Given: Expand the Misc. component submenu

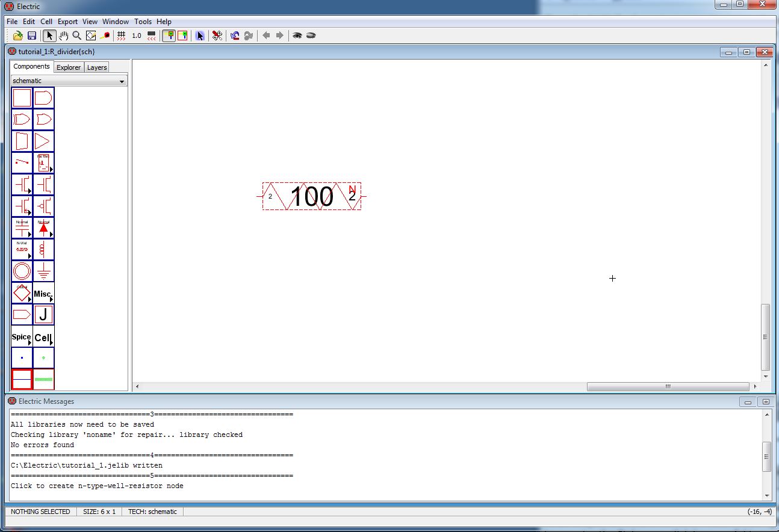Looking at the screenshot, I should (43, 294).
